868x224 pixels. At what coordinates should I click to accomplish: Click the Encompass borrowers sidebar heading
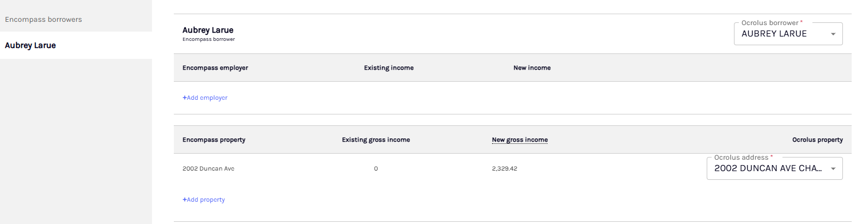(x=44, y=19)
